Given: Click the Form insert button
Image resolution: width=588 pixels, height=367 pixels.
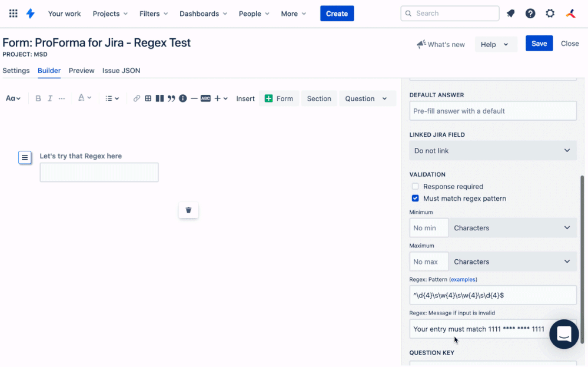Looking at the screenshot, I should 279,98.
